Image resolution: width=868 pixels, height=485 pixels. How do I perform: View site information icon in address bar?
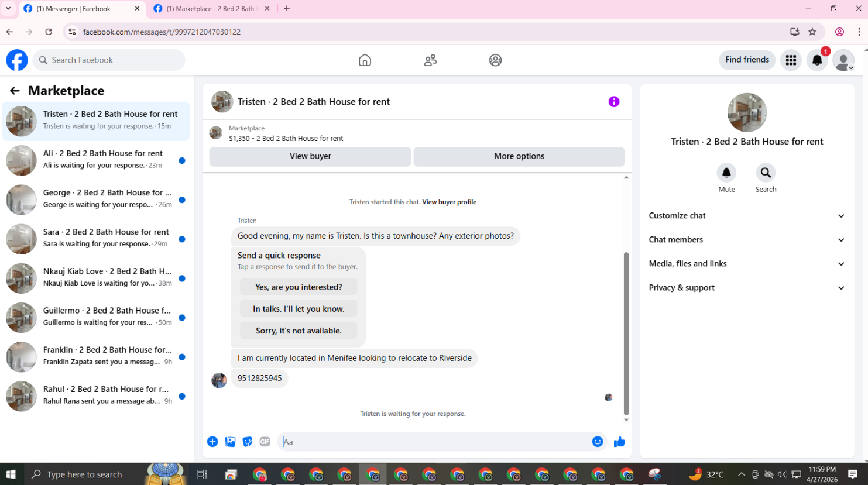tap(72, 32)
